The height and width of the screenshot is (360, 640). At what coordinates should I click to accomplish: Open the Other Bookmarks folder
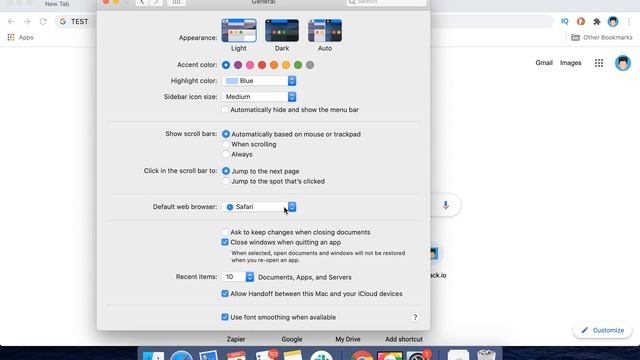click(602, 38)
